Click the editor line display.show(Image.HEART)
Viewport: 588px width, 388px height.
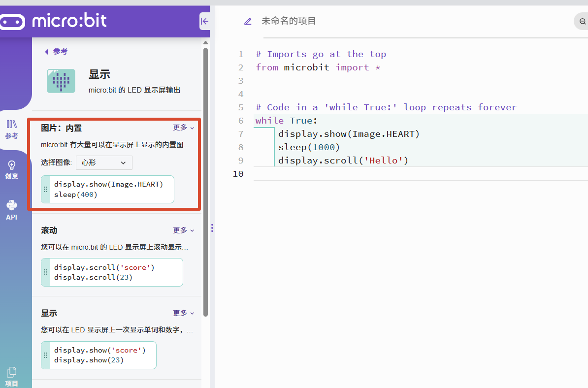point(349,134)
